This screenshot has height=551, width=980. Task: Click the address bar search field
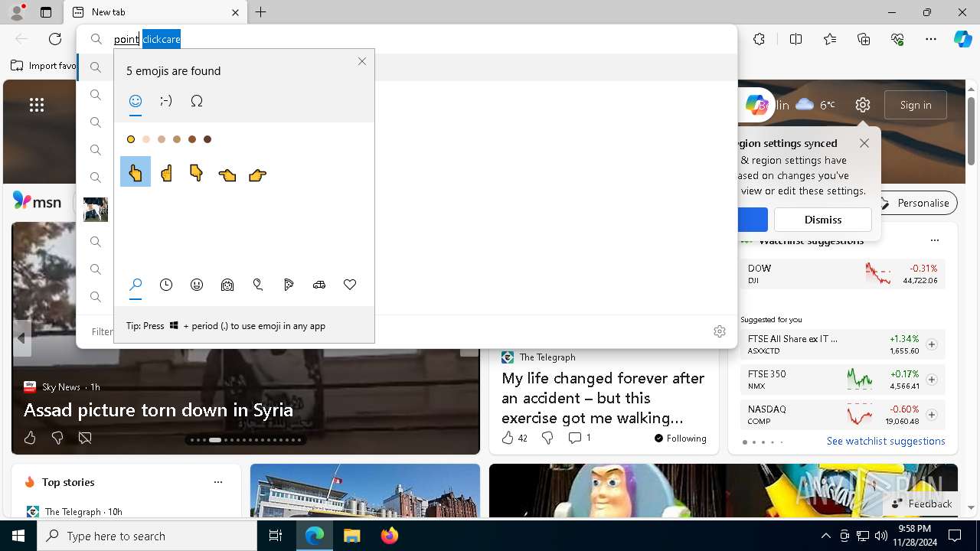pos(406,39)
